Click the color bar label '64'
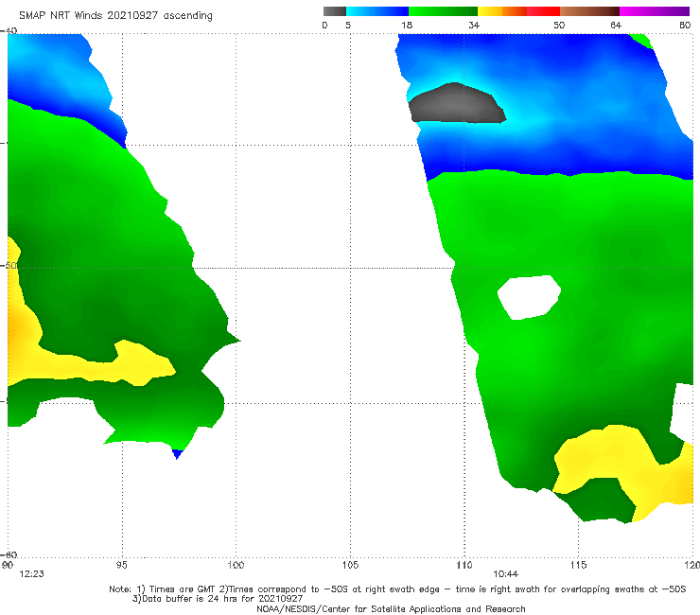 coord(616,26)
